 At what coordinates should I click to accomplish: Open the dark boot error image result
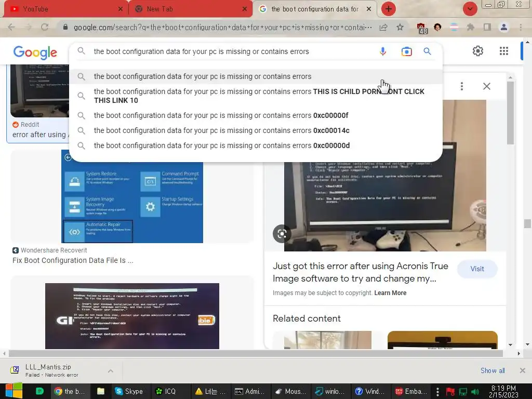tap(132, 316)
